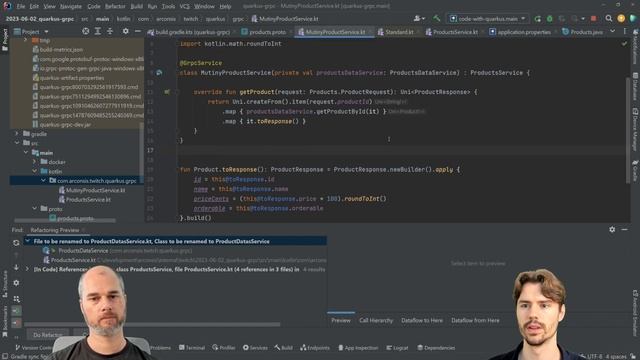
Task: Click the Build project hammer icon
Action: [437, 18]
